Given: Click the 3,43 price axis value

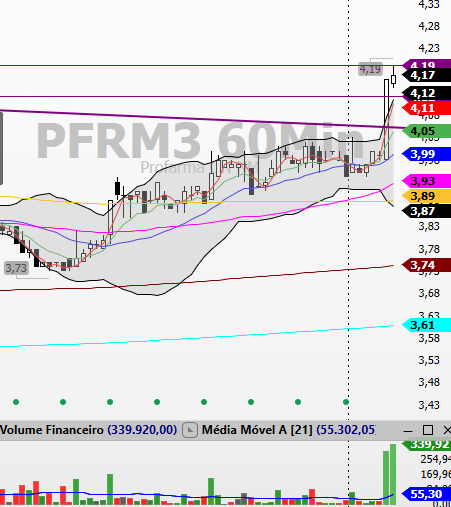Looking at the screenshot, I should 429,405.
